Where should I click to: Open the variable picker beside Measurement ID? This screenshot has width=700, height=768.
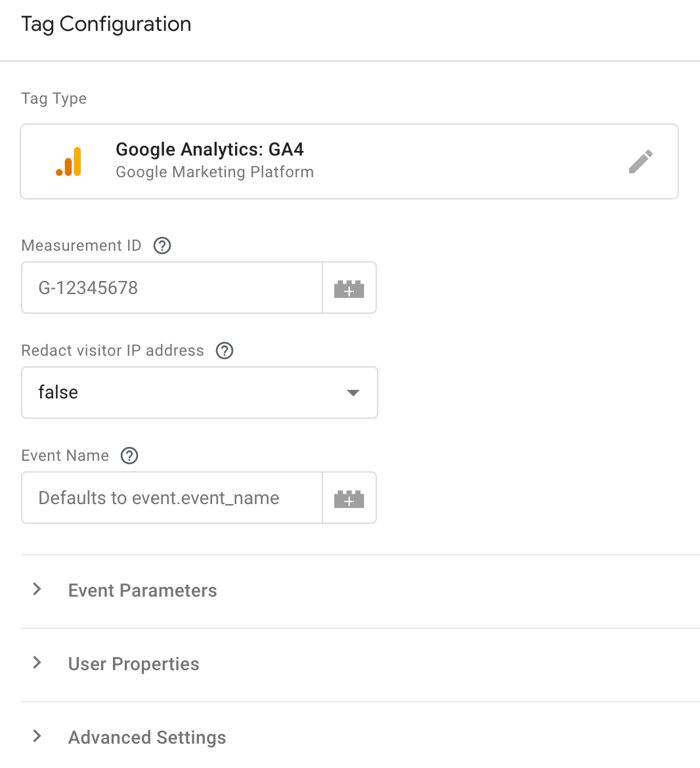tap(349, 288)
